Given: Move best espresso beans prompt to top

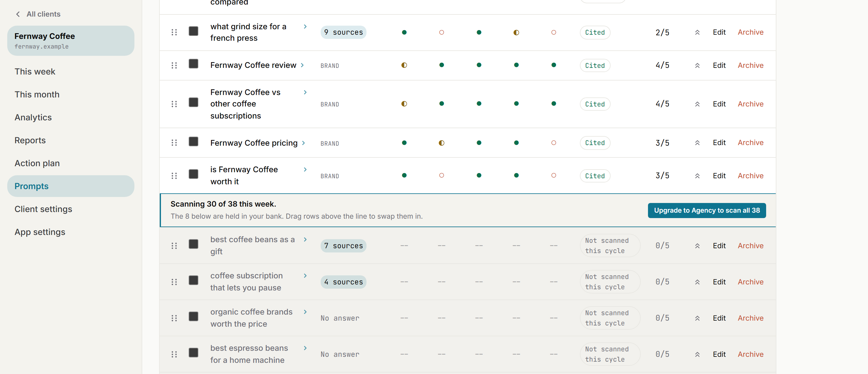Looking at the screenshot, I should (697, 354).
